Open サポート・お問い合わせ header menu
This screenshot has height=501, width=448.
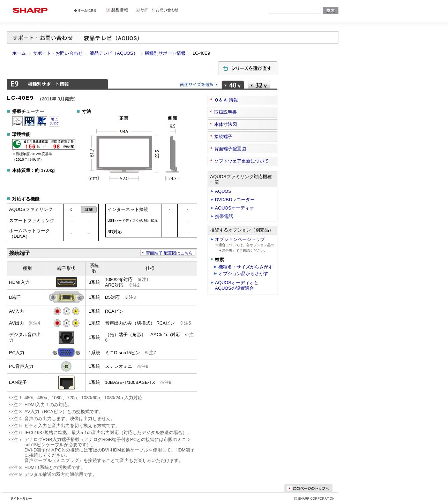click(x=157, y=10)
